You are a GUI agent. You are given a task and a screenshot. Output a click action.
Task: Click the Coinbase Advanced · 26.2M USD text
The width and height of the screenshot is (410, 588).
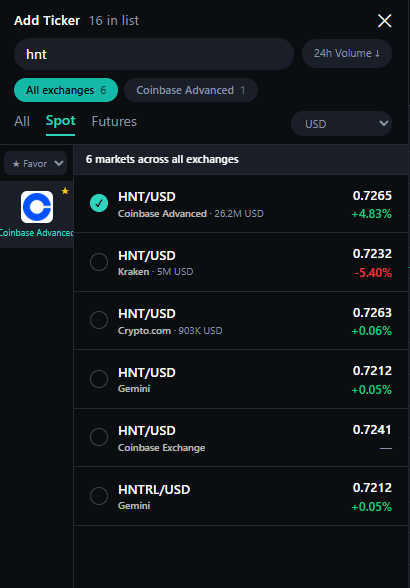(191, 214)
